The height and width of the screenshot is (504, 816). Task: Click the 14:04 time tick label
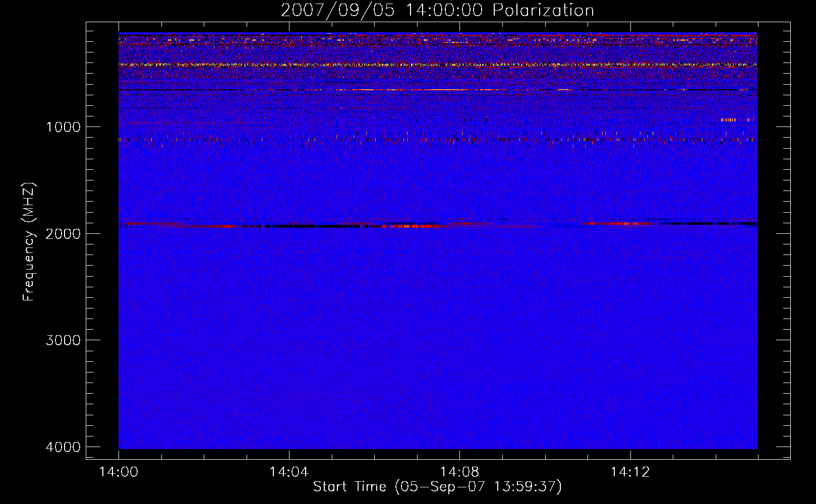[x=289, y=472]
